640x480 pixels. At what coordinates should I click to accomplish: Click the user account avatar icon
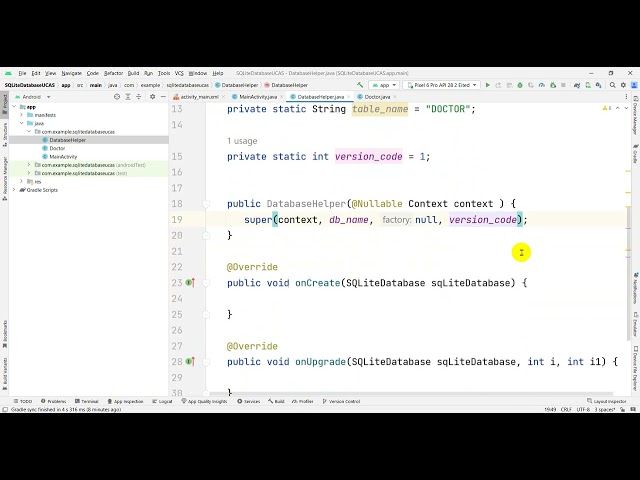pos(634,85)
